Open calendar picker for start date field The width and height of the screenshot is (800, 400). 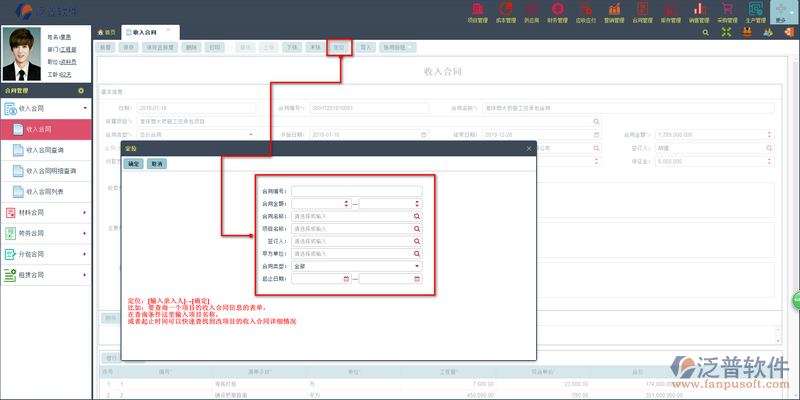click(x=346, y=278)
